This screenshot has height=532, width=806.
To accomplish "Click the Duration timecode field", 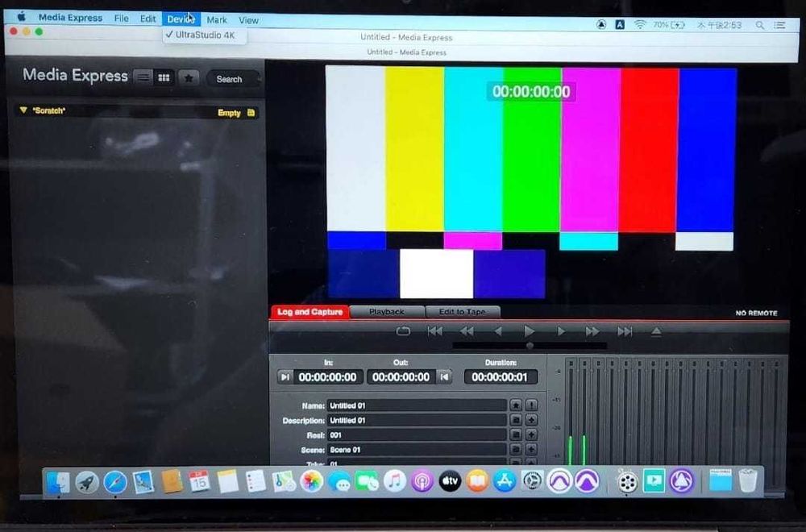I will coord(501,377).
